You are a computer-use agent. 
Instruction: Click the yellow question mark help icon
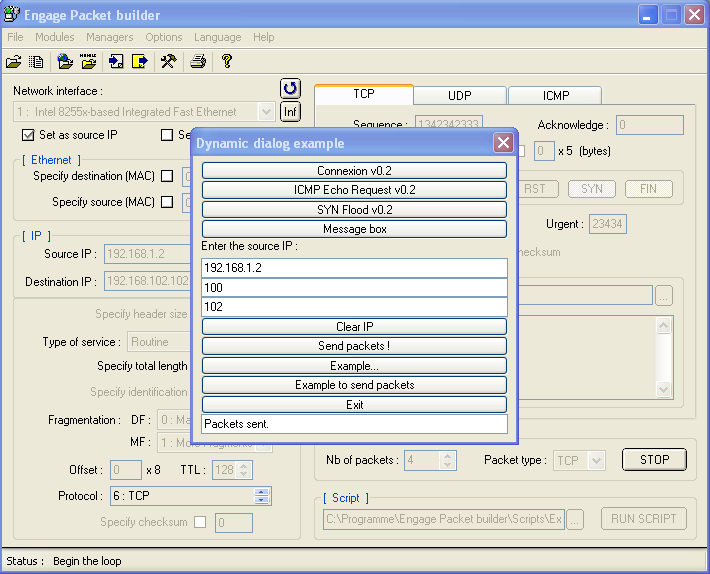tap(227, 61)
